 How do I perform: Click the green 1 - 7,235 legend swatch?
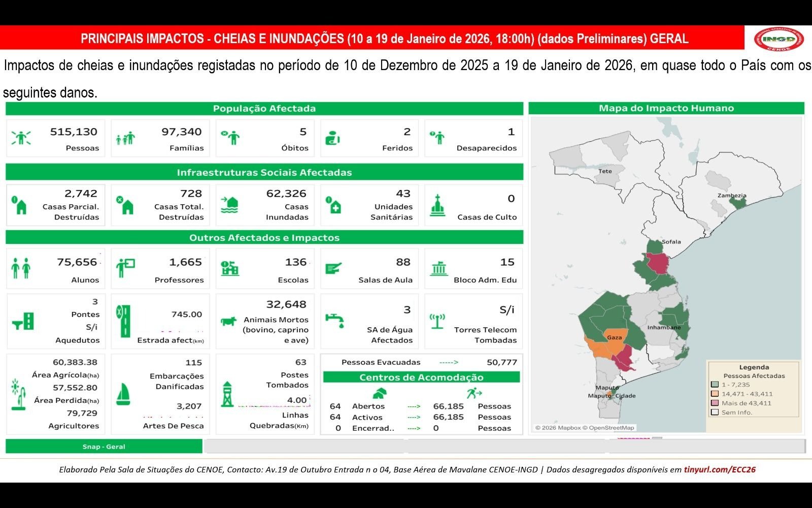715,385
